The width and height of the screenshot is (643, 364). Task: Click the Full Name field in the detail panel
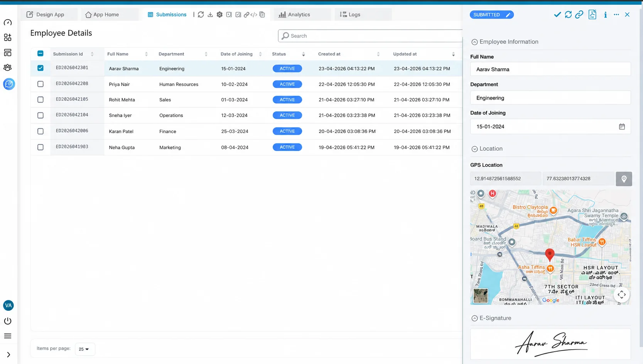[550, 69]
